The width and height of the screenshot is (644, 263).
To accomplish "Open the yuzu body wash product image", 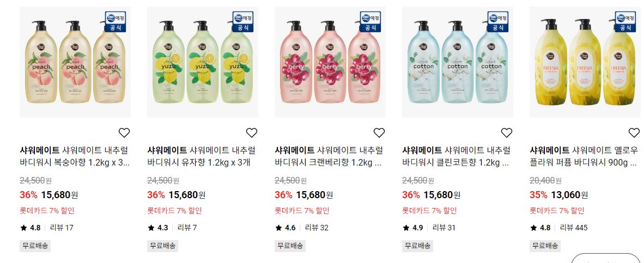I will pyautogui.click(x=203, y=62).
